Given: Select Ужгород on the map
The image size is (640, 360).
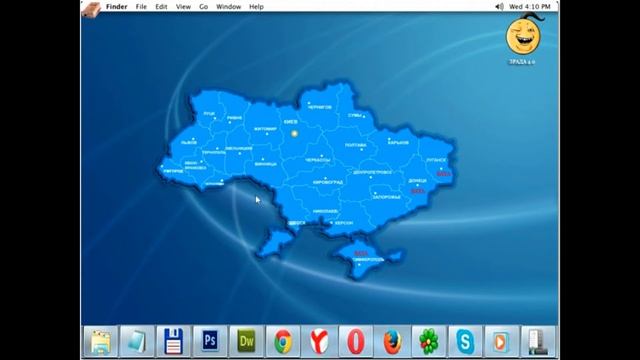Looking at the screenshot, I should pos(173,171).
